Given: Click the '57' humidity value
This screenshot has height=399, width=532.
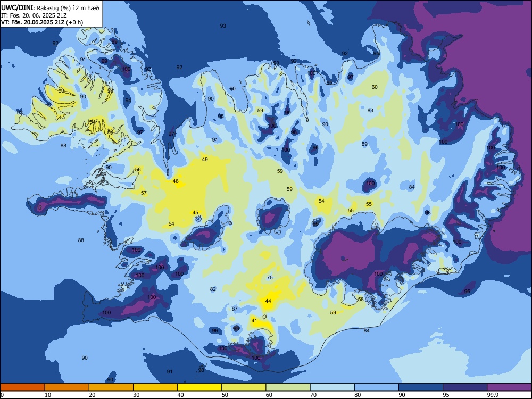Looking at the screenshot, I should pyautogui.click(x=144, y=193).
